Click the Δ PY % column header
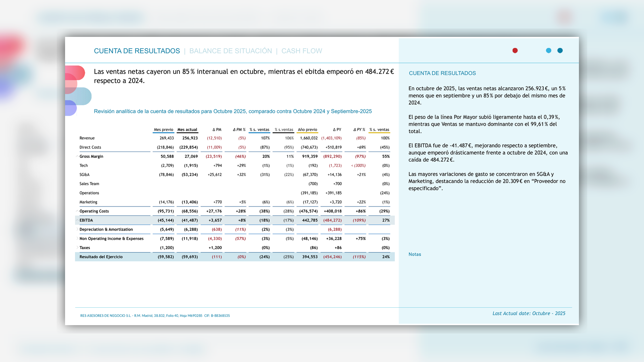Image resolution: width=644 pixels, height=362 pixels. (x=359, y=130)
